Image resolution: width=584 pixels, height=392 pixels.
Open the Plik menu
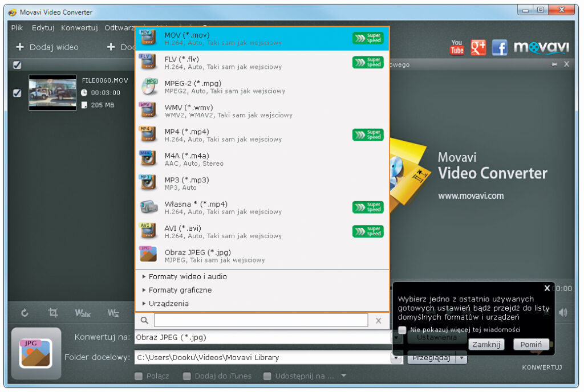[17, 27]
